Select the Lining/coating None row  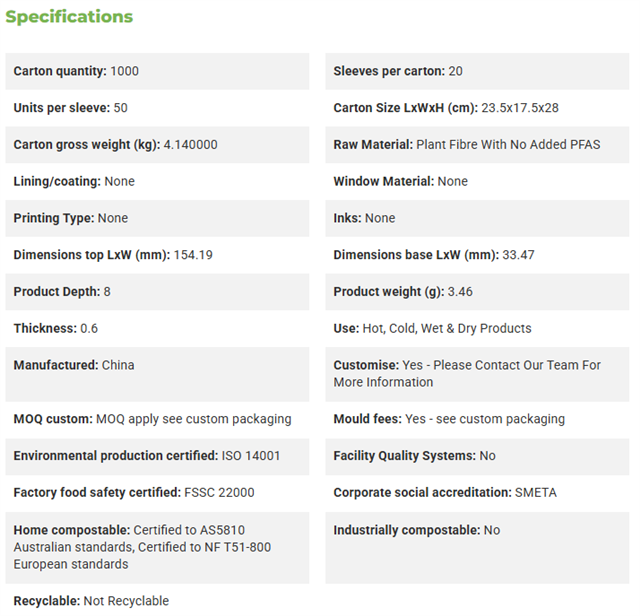tap(157, 181)
